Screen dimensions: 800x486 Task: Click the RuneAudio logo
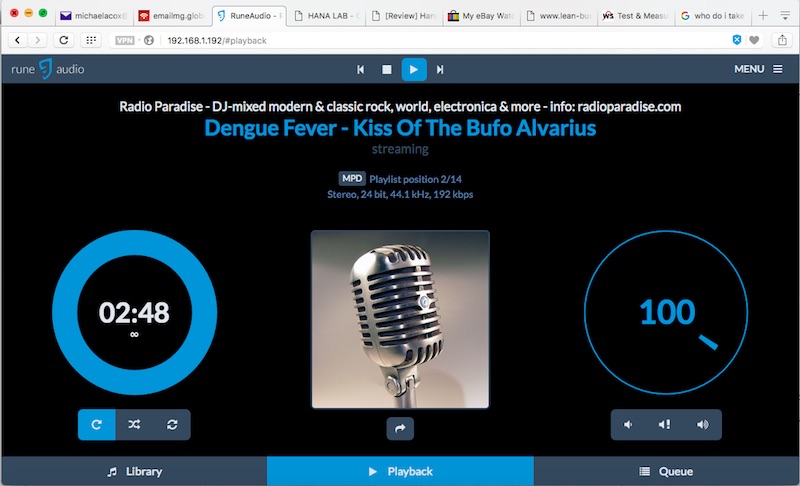(47, 69)
